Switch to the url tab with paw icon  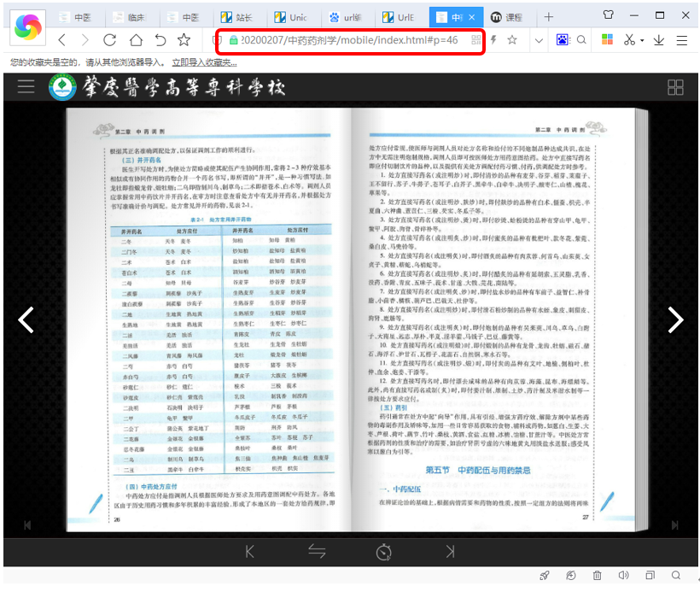(x=346, y=17)
